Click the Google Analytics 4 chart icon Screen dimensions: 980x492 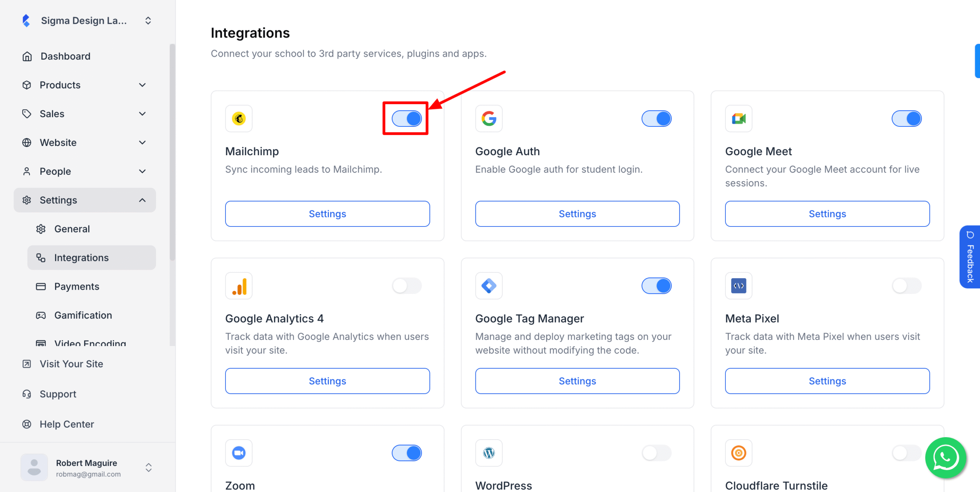[239, 286]
